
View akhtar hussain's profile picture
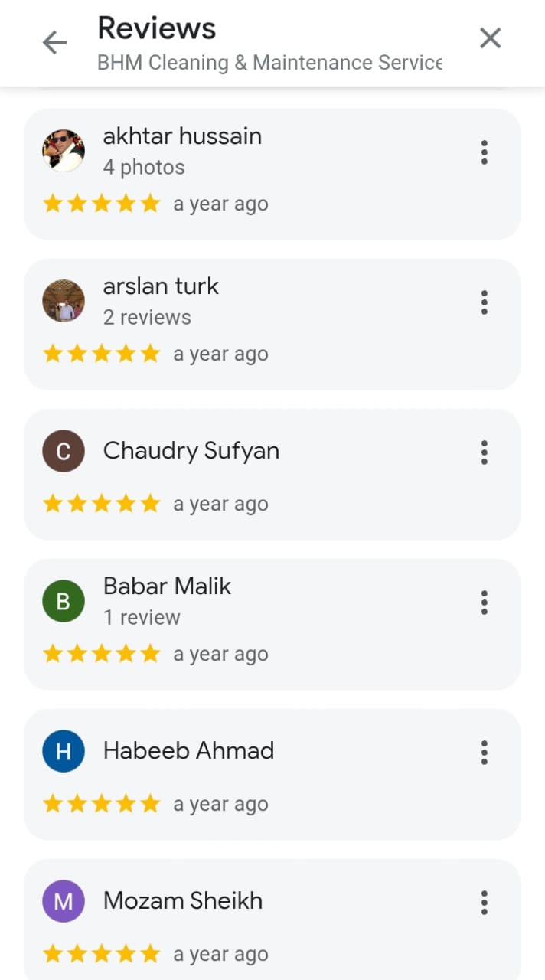[63, 150]
